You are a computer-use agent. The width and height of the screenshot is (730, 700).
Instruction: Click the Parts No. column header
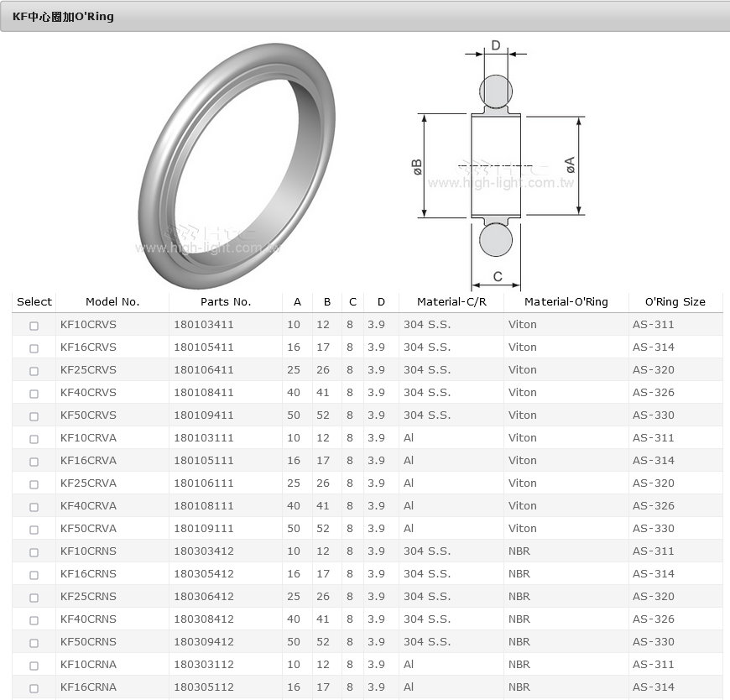pos(226,302)
